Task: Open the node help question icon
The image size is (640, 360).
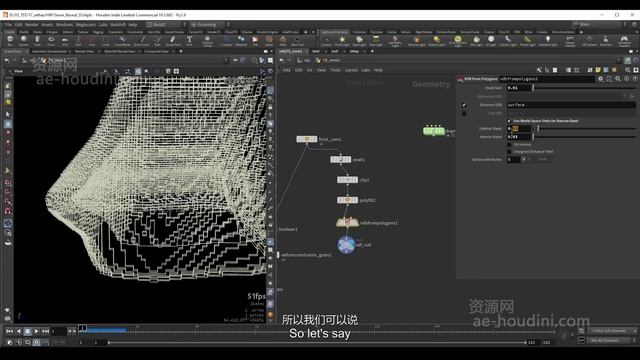Action: [635, 79]
